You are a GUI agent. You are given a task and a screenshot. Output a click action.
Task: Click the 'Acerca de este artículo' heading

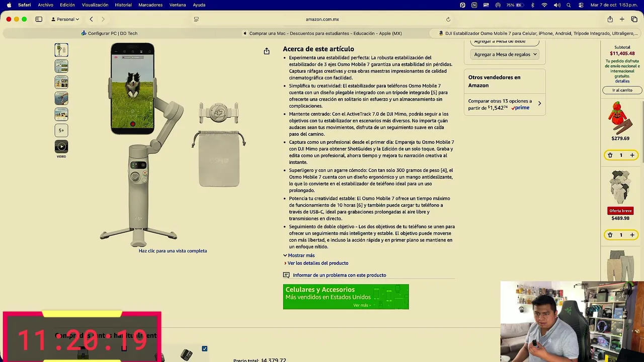318,49
